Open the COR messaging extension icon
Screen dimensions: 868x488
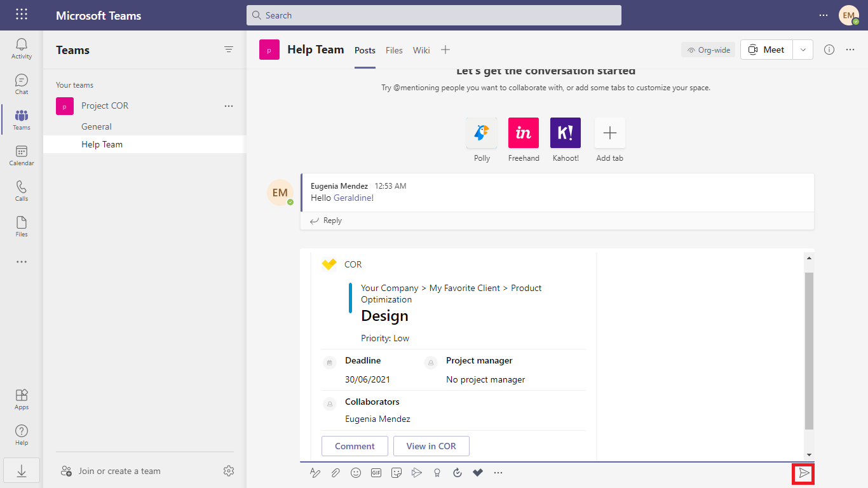pos(478,473)
